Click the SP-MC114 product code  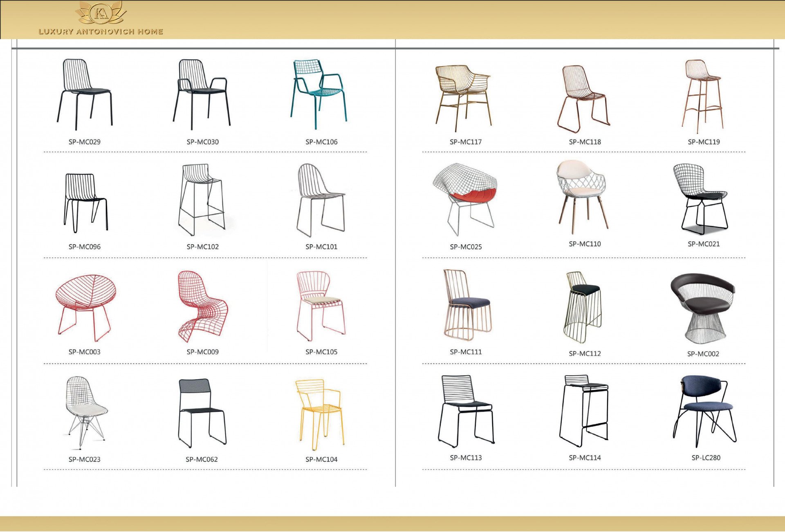585,458
